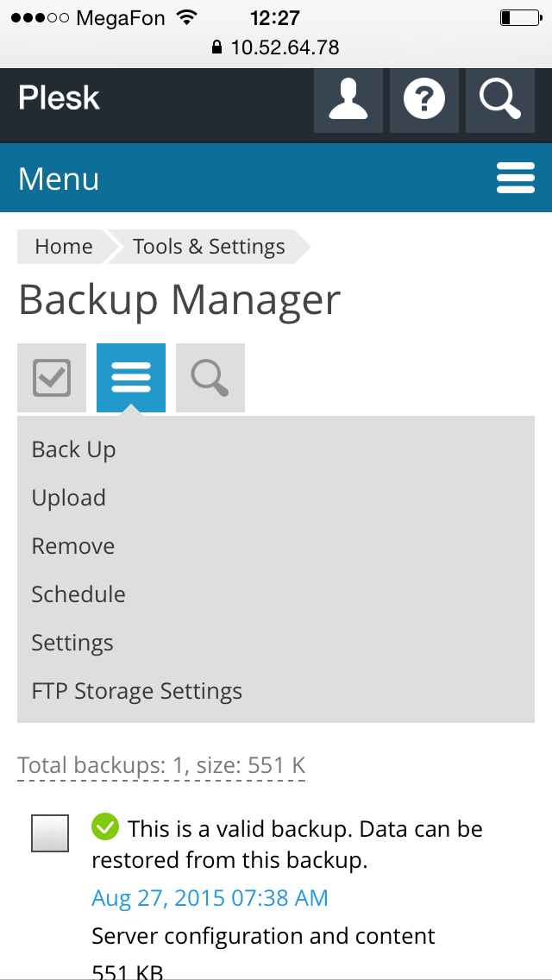
Task: Expand the Menu hamburger icon
Action: (x=516, y=178)
